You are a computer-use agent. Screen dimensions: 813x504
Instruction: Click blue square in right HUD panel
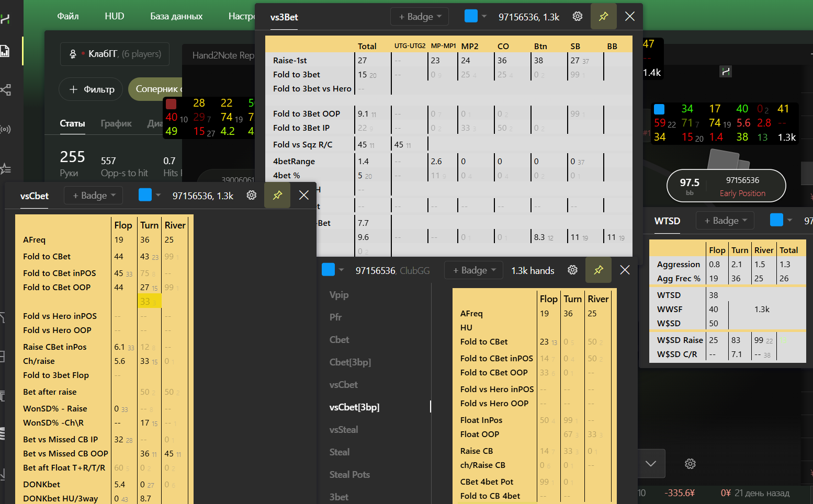click(x=660, y=109)
